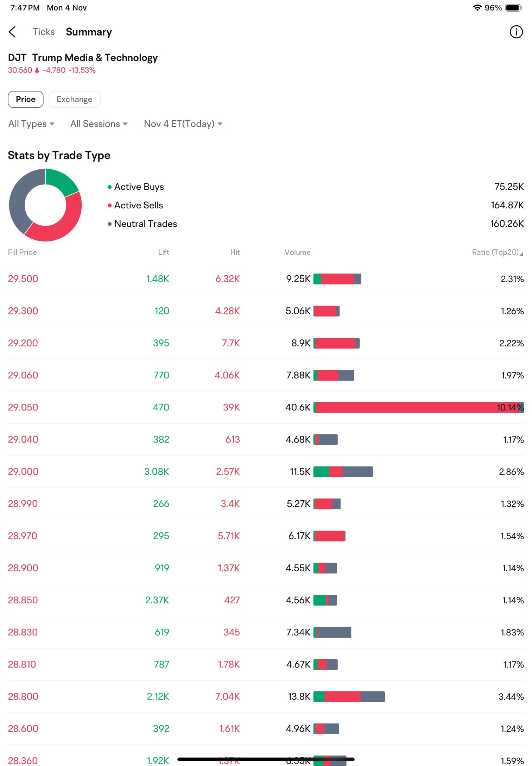Viewport: 532px width, 766px height.
Task: Switch to the Exchange view
Action: point(75,99)
